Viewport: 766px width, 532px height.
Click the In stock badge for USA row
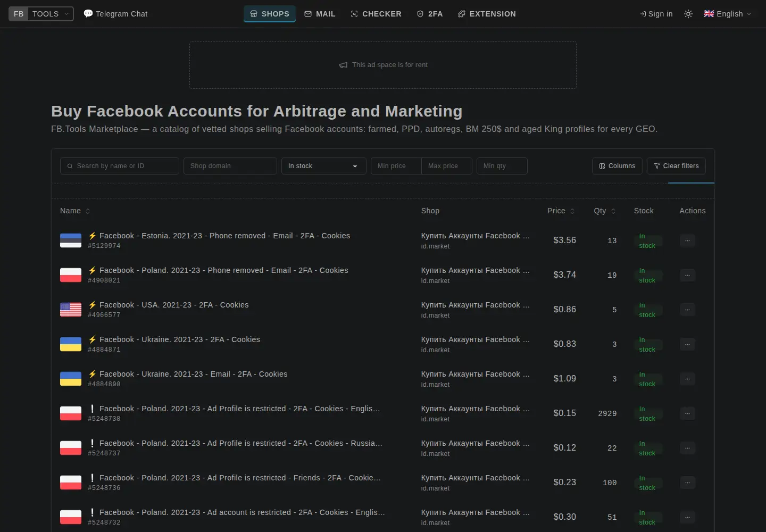(647, 310)
